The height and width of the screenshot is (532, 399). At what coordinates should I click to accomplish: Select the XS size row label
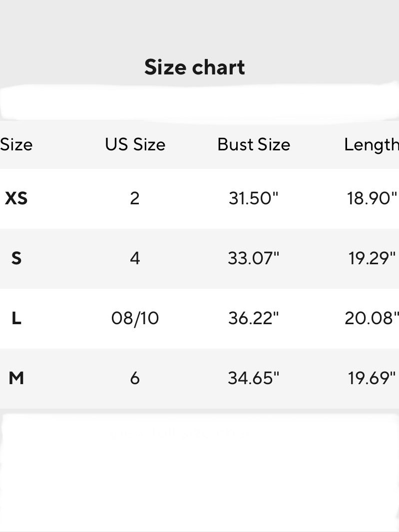(x=16, y=198)
